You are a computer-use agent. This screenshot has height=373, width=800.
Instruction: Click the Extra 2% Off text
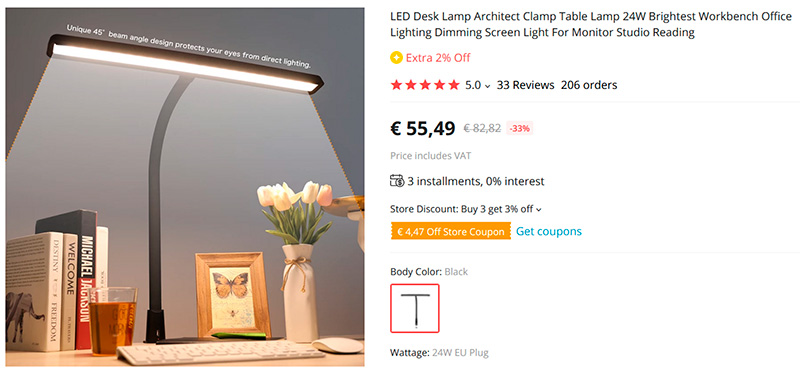click(438, 58)
